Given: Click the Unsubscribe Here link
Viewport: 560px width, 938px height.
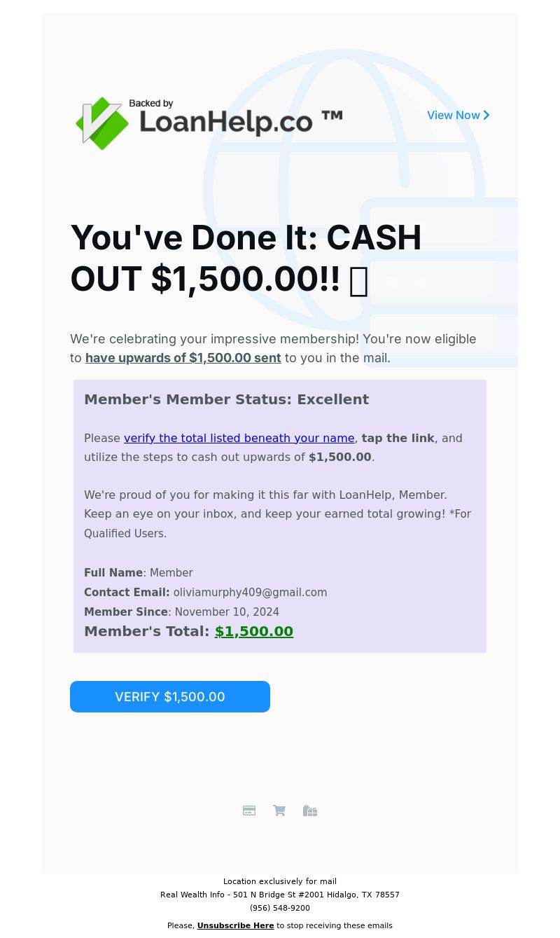Looking at the screenshot, I should click(x=235, y=925).
